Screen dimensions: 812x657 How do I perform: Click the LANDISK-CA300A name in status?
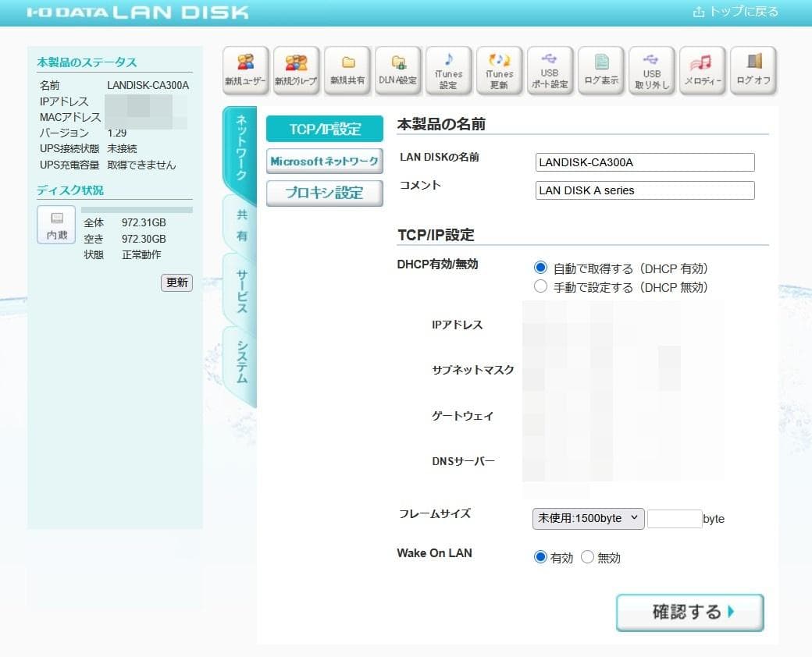pos(148,85)
